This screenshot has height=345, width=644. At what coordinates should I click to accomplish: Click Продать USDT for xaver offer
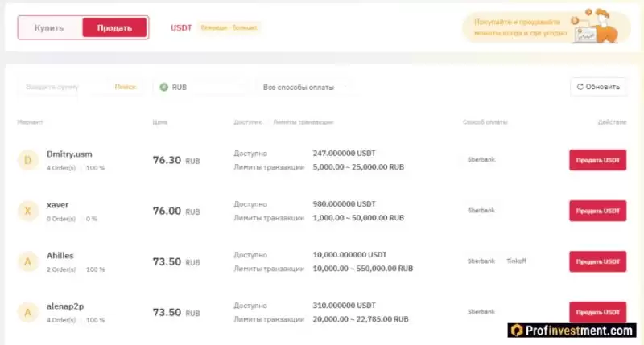(597, 211)
